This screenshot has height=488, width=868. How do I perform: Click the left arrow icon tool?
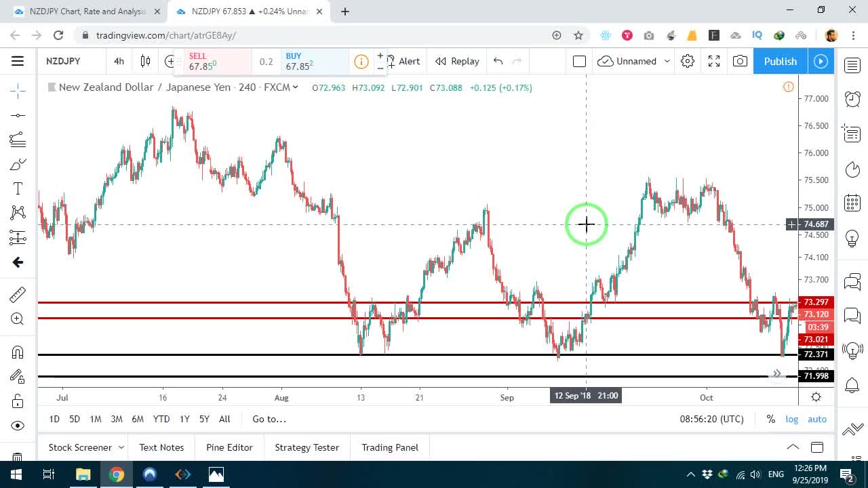[x=18, y=262]
